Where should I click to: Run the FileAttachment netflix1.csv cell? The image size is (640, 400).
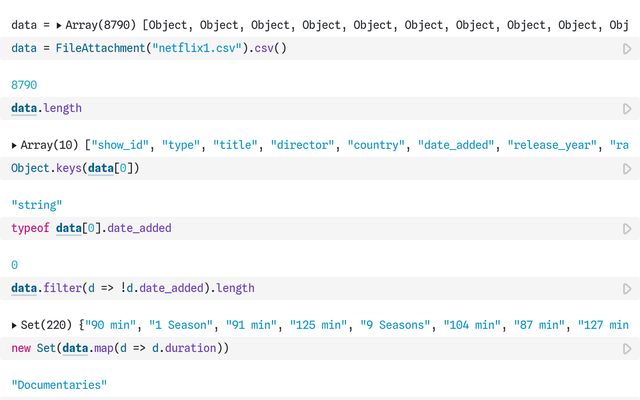click(x=627, y=48)
